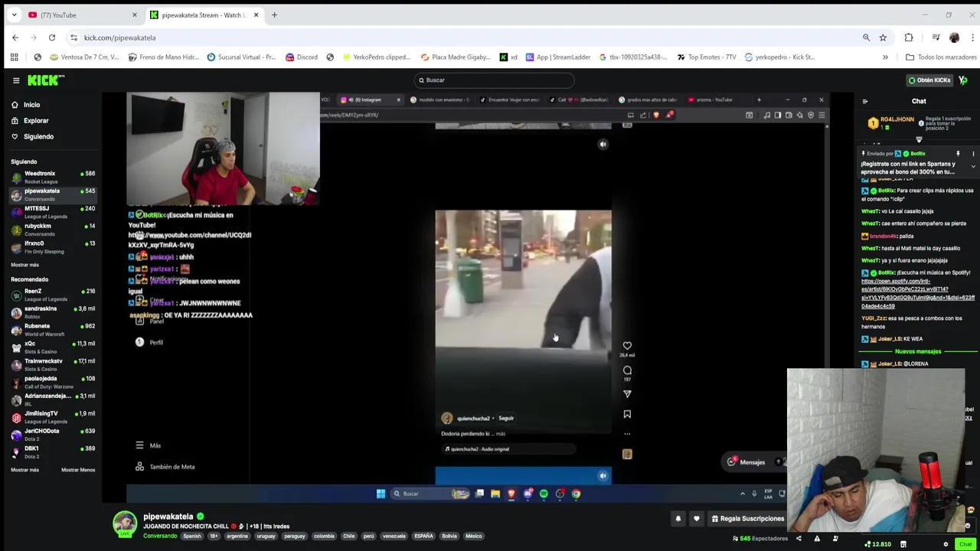Open the browser extensions puzzle icon
The height and width of the screenshot is (551, 980).
pos(909,37)
